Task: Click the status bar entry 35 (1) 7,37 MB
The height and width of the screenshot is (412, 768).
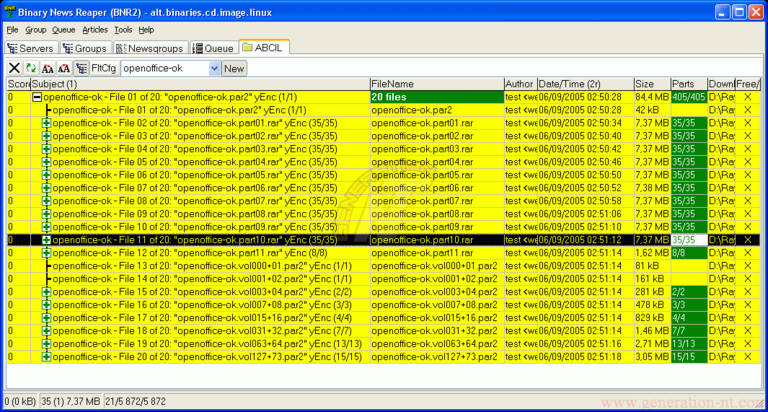Action: point(71,402)
